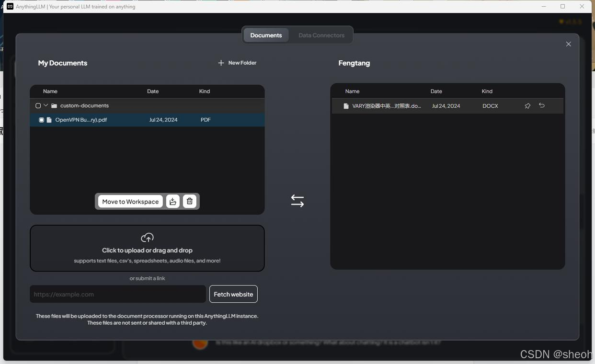Click the Date column header in My Documents
Image resolution: width=595 pixels, height=364 pixels.
pos(153,91)
